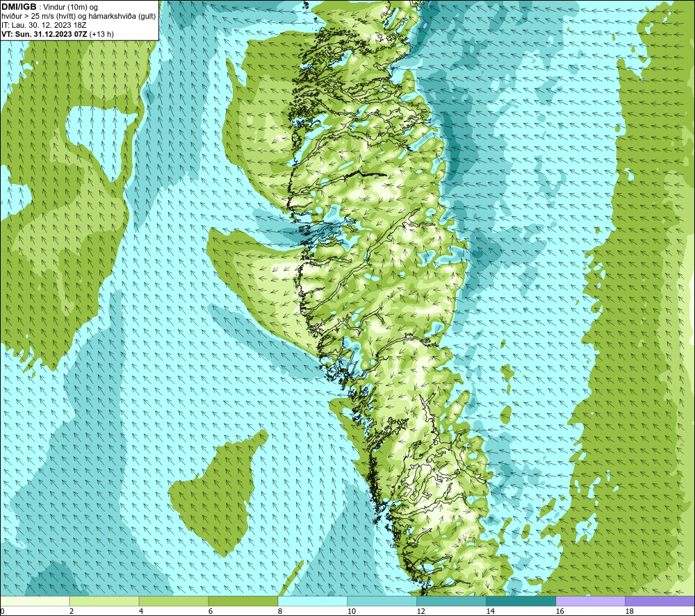Click the legend scale value '4'
The image size is (695, 616).
(x=141, y=611)
